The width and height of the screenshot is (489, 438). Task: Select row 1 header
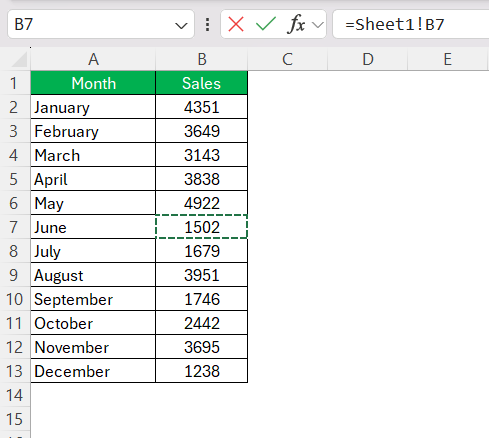[x=15, y=83]
